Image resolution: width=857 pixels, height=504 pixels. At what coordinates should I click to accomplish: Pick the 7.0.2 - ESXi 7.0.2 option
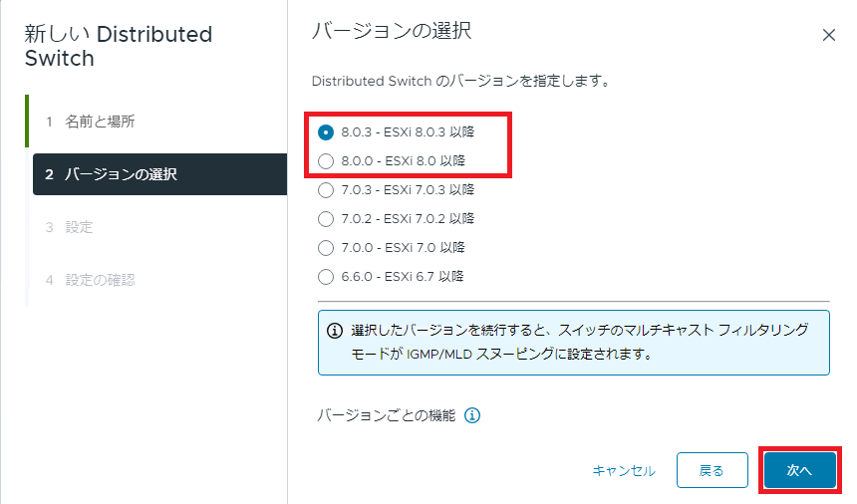click(326, 219)
